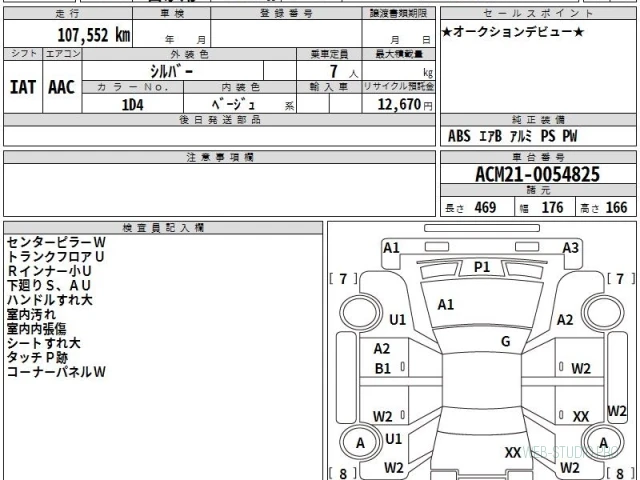This screenshot has width=640, height=480.
Task: Select the mileage value 107,552 km
Action: click(x=94, y=35)
